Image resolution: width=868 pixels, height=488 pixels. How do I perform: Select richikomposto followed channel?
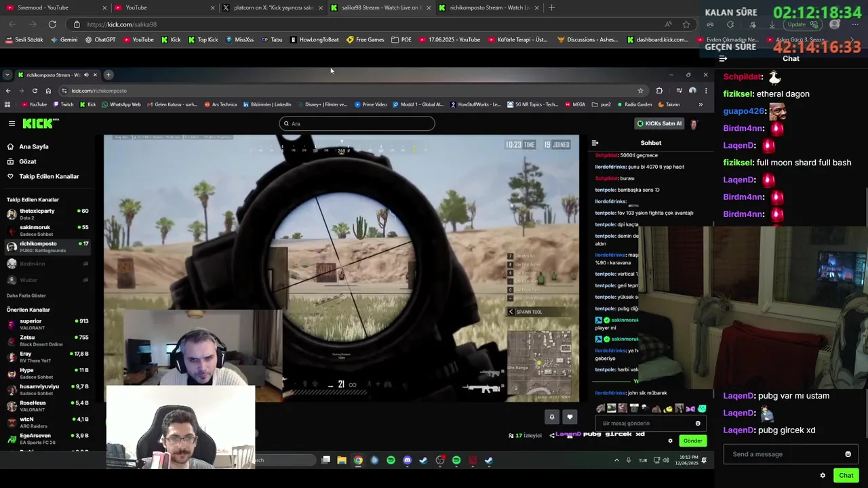click(x=47, y=247)
